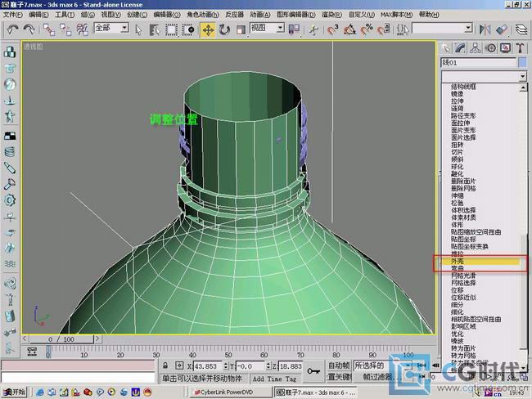Open the 文件(F) menu
This screenshot has height=399, width=532.
(12, 15)
